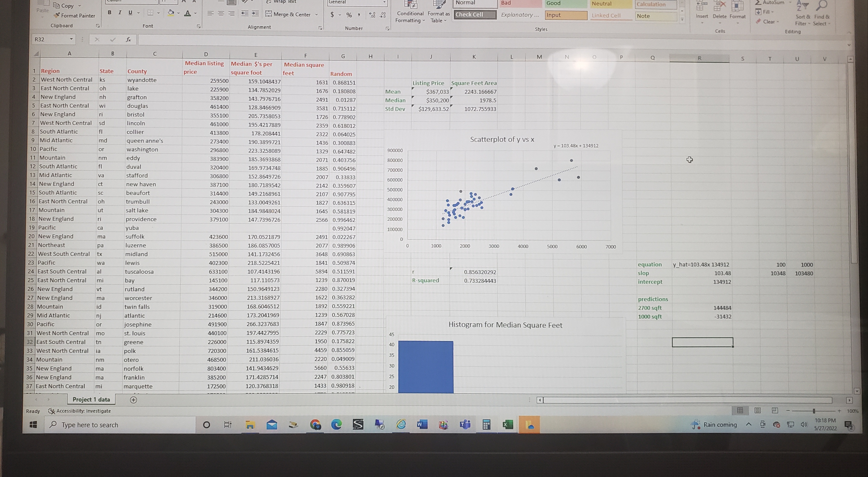Apply the Check Cell style
Image resolution: width=868 pixels, height=477 pixels.
(475, 15)
